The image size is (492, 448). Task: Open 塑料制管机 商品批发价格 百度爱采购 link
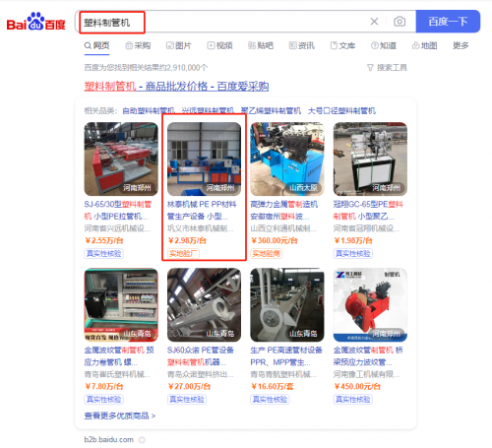[176, 87]
